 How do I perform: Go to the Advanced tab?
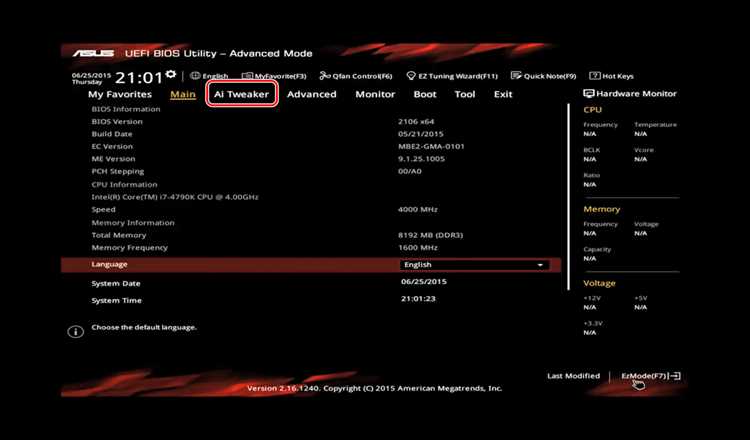311,94
